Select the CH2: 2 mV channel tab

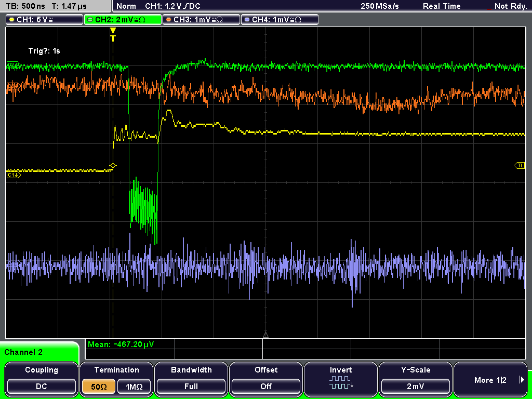tap(123, 20)
